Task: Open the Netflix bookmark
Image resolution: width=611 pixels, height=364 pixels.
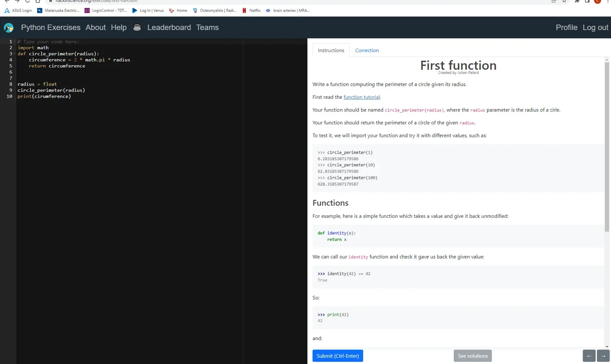Action: 251,10
